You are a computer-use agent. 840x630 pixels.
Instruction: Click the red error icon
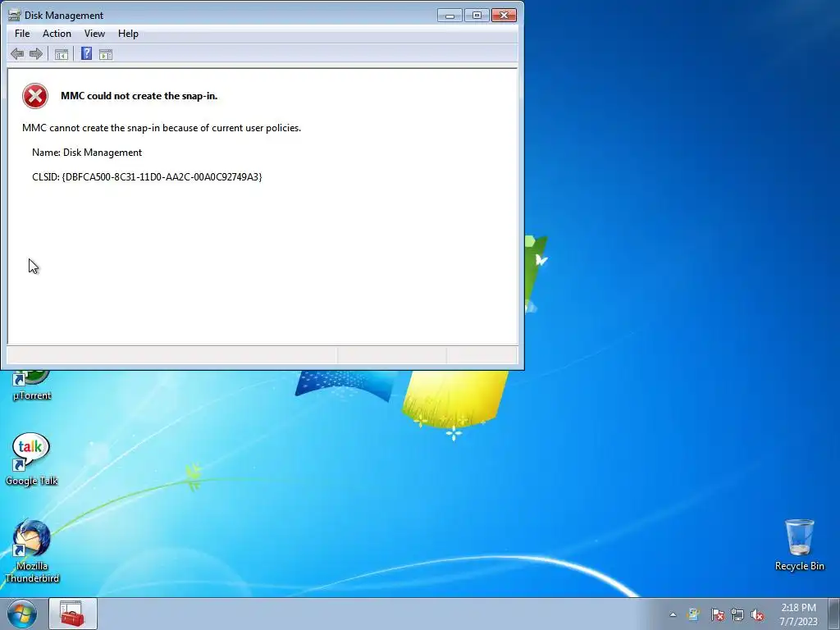pos(35,96)
